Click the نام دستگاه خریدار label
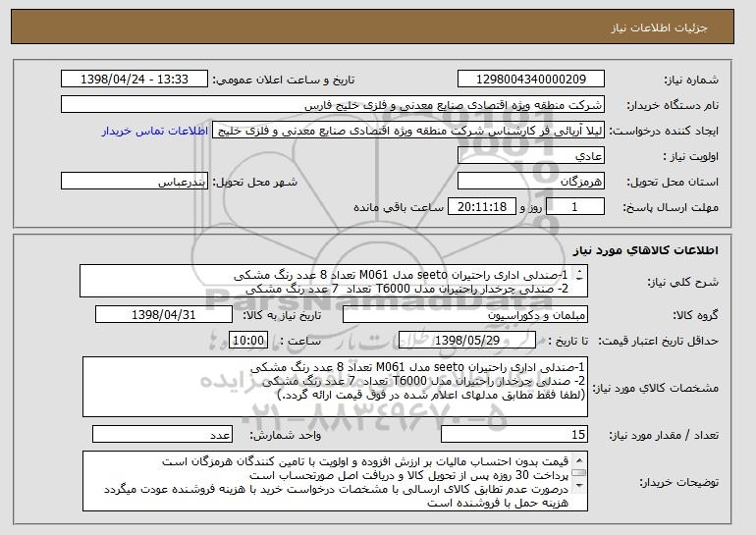Screen dimensions: 756x535 (x=673, y=105)
